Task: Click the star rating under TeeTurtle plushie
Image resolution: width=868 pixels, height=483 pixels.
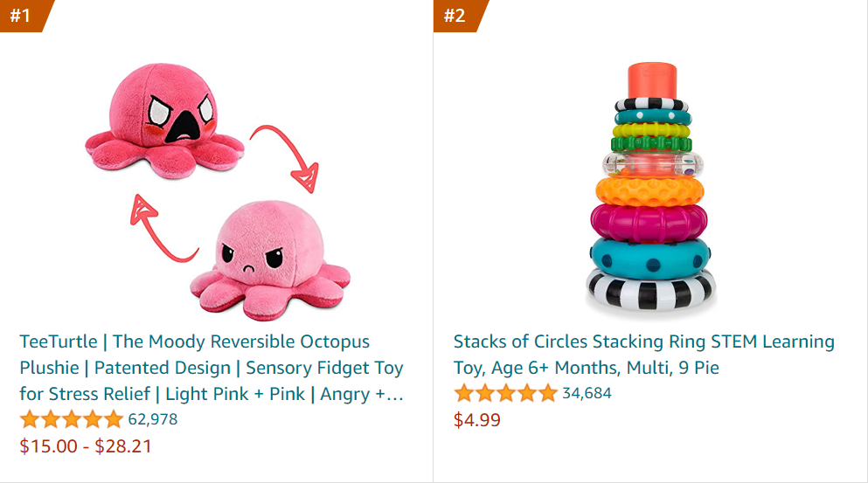Action: point(72,419)
